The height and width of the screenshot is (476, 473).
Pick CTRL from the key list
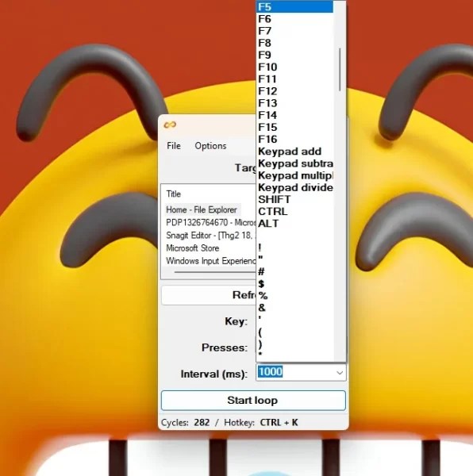pyautogui.click(x=294, y=211)
